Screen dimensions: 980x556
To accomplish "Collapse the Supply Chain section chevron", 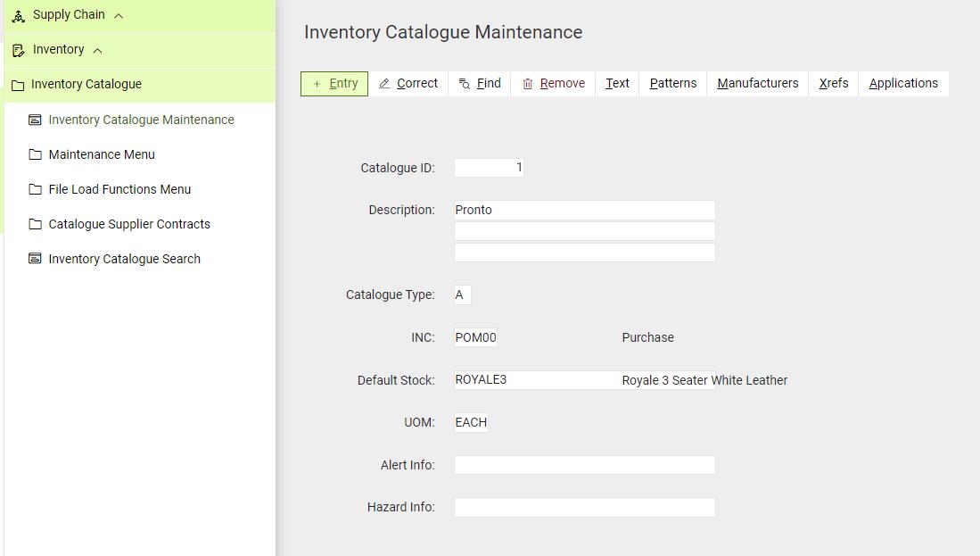I will click(x=119, y=15).
